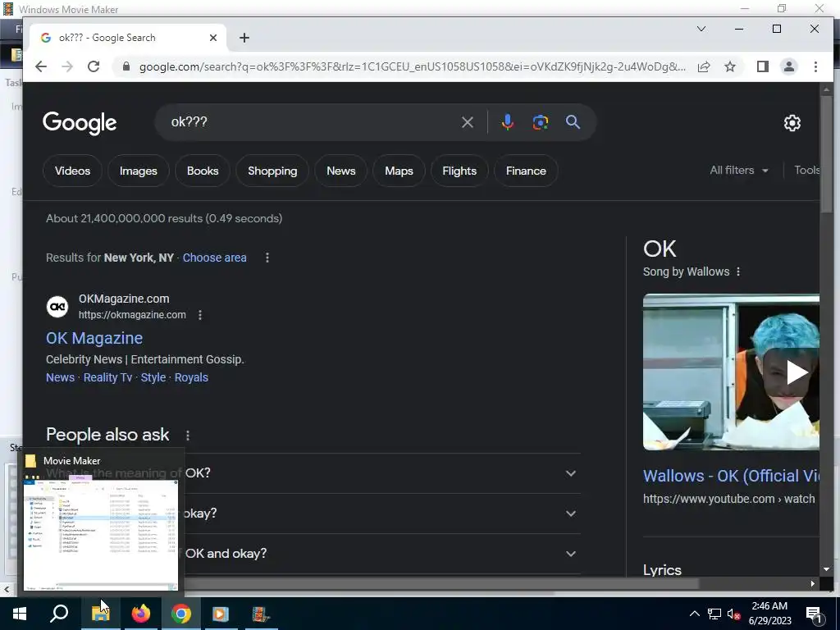The height and width of the screenshot is (630, 840).
Task: Open the Style sitelink
Action: pyautogui.click(x=153, y=377)
